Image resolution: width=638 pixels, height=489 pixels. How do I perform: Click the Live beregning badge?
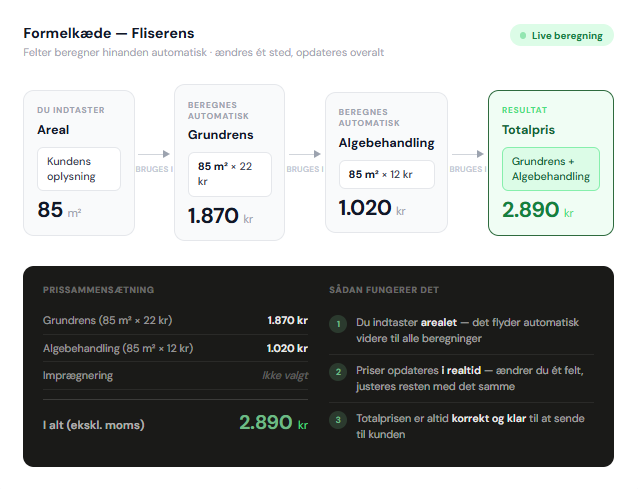click(x=561, y=36)
